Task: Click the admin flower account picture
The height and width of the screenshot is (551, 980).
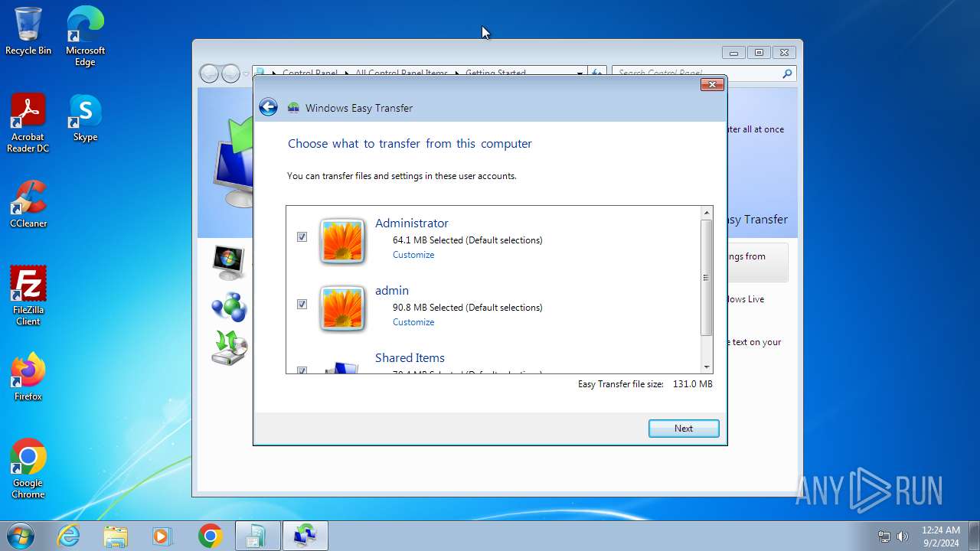Action: [342, 308]
